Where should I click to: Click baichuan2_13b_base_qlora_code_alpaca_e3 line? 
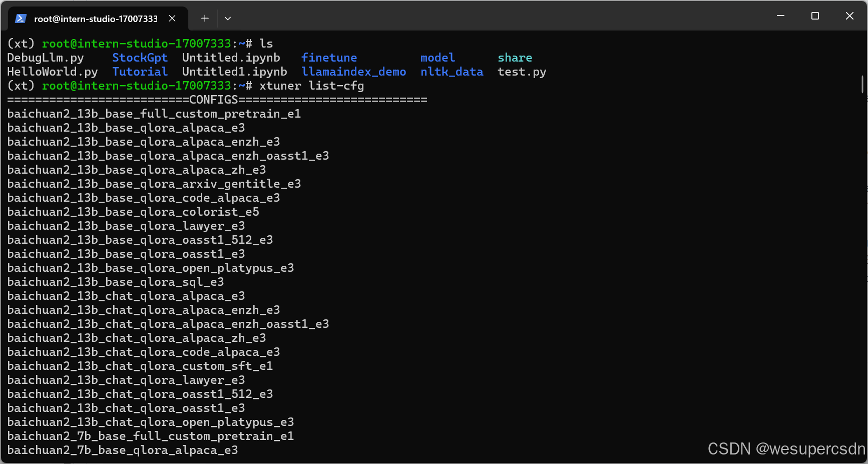(144, 198)
